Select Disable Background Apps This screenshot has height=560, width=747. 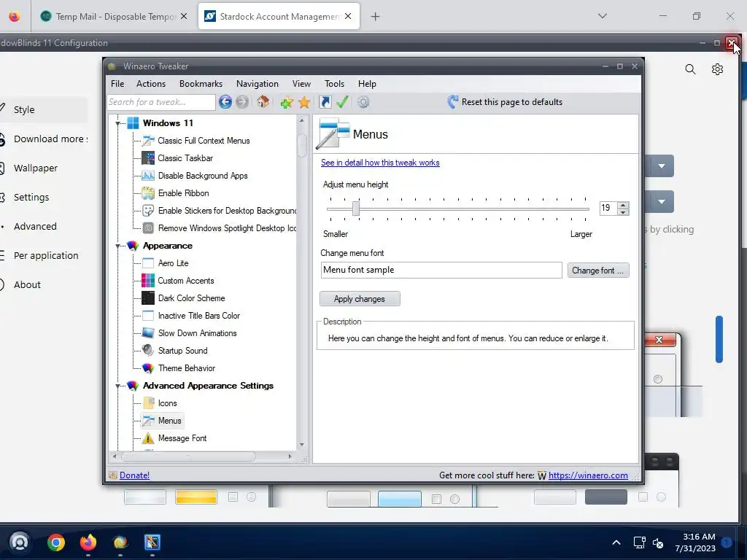point(196,176)
